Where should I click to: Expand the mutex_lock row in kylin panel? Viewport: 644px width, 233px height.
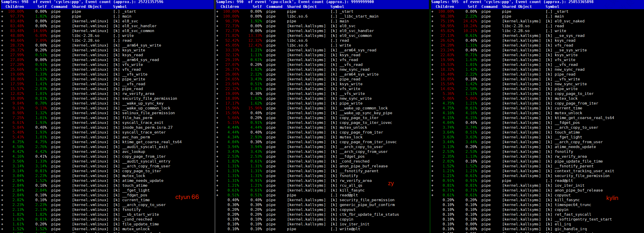[x=432, y=98]
